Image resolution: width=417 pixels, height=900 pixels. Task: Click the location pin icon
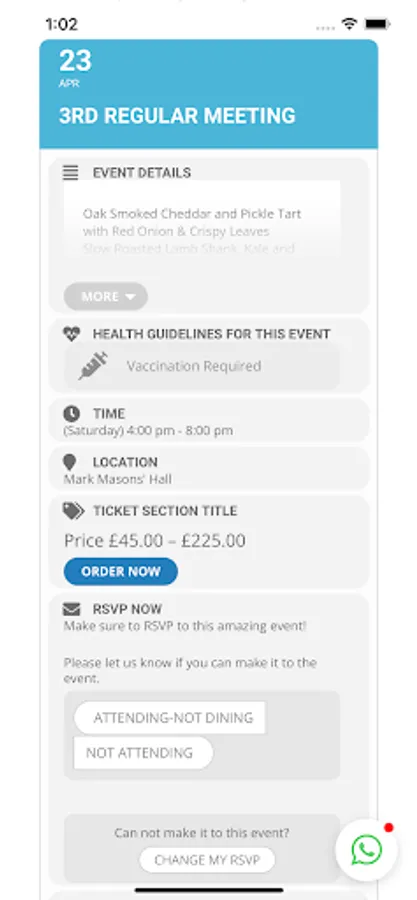point(69,462)
